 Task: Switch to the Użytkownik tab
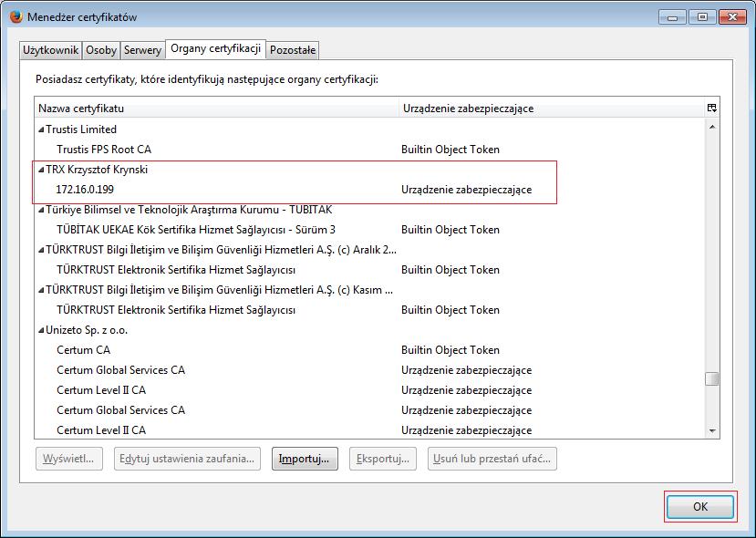pyautogui.click(x=50, y=50)
